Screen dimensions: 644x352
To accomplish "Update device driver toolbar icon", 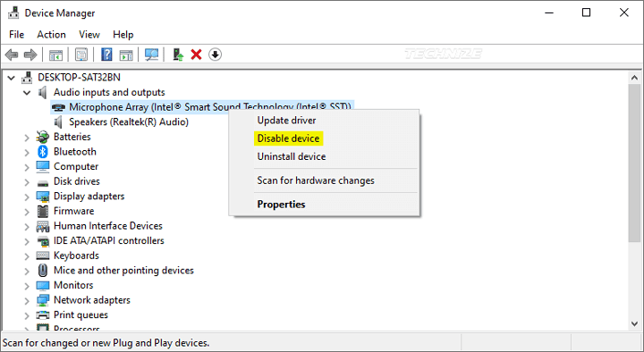I will click(178, 54).
